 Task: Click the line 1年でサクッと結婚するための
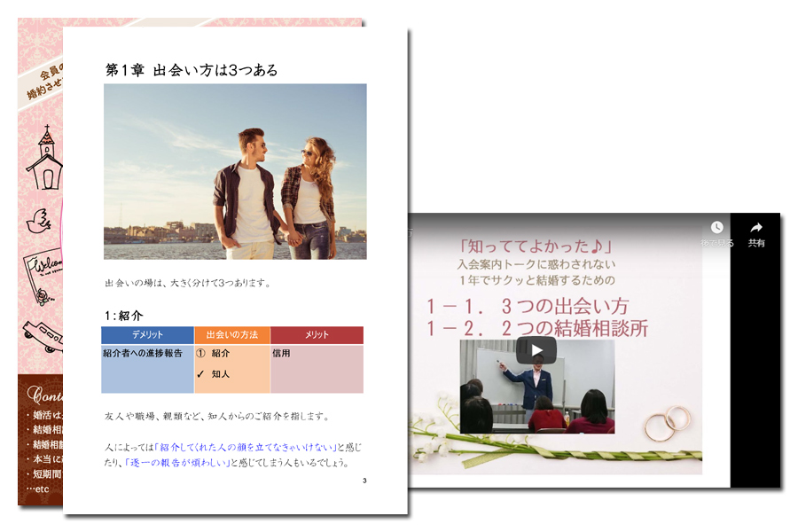(536, 280)
